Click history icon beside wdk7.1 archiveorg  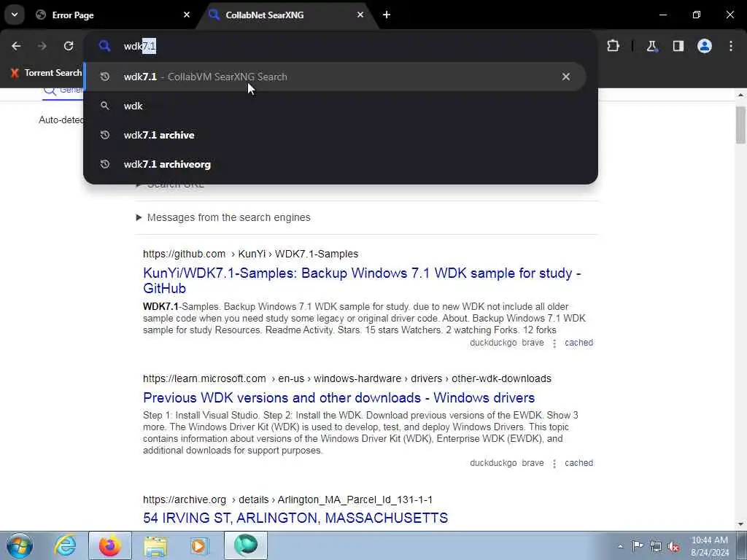(105, 164)
